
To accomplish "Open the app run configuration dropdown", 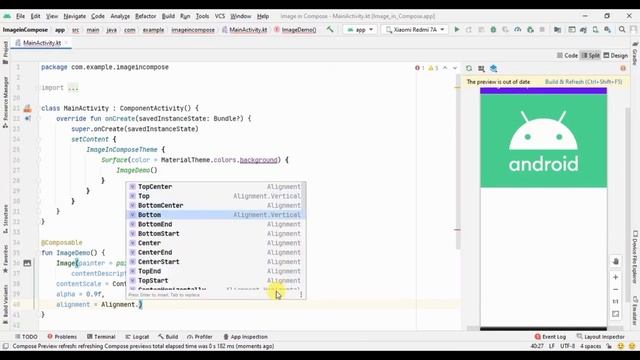I will [x=360, y=29].
